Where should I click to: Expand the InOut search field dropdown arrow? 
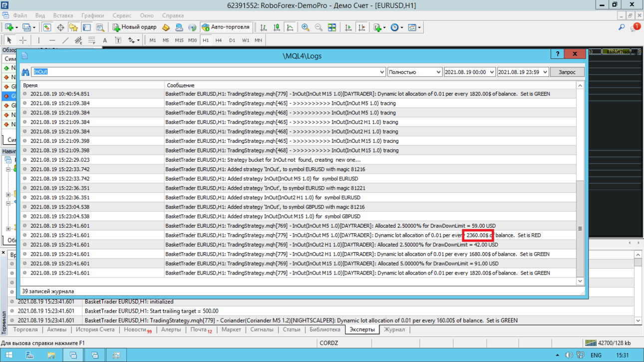pos(382,72)
